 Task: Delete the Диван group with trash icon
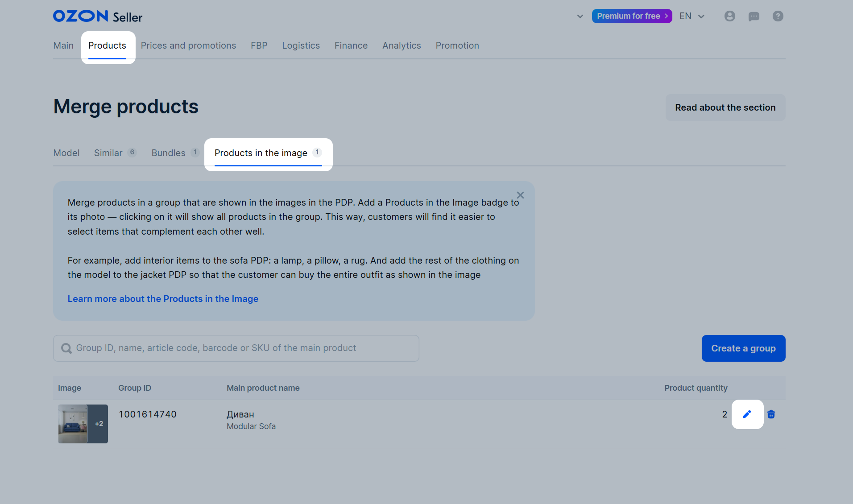coord(771,414)
